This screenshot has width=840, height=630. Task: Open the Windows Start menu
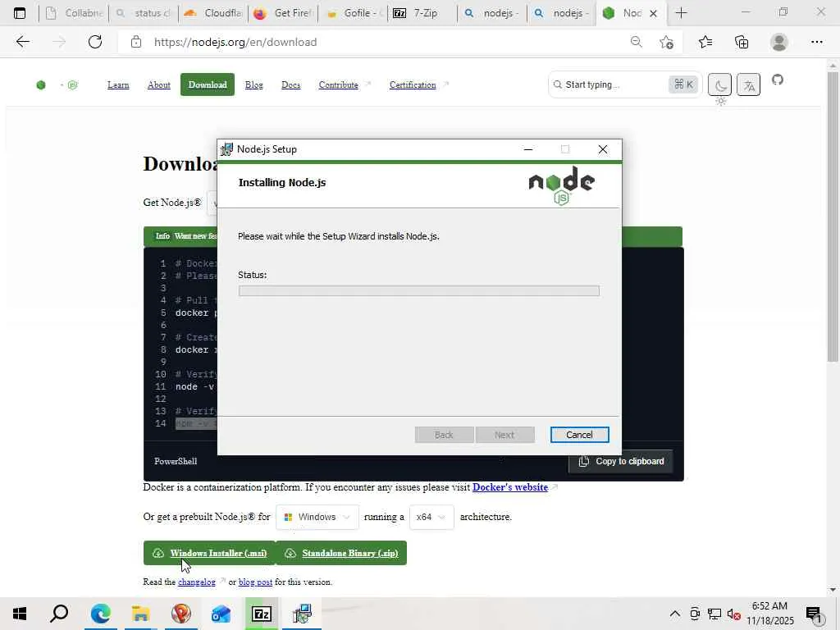coord(20,614)
